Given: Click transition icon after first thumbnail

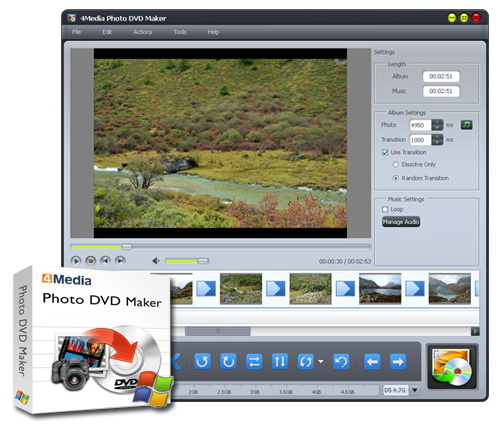Looking at the screenshot, I should click(206, 289).
